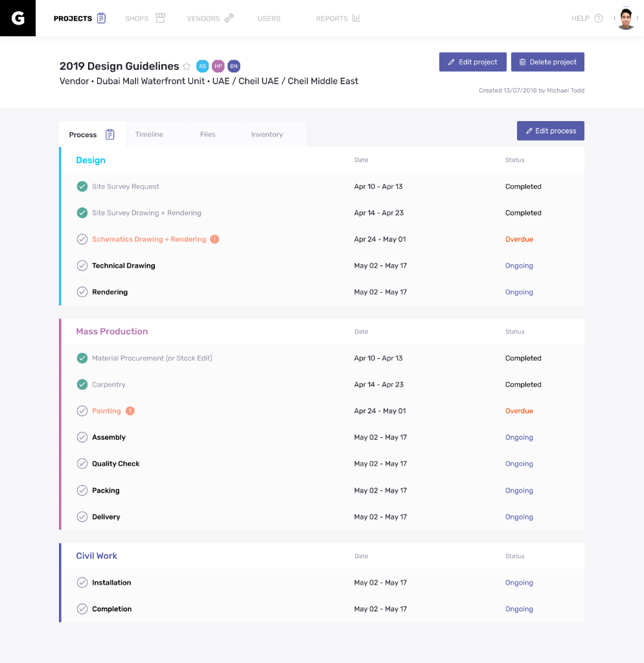The width and height of the screenshot is (644, 663).
Task: Open the Painting task
Action: click(x=106, y=410)
